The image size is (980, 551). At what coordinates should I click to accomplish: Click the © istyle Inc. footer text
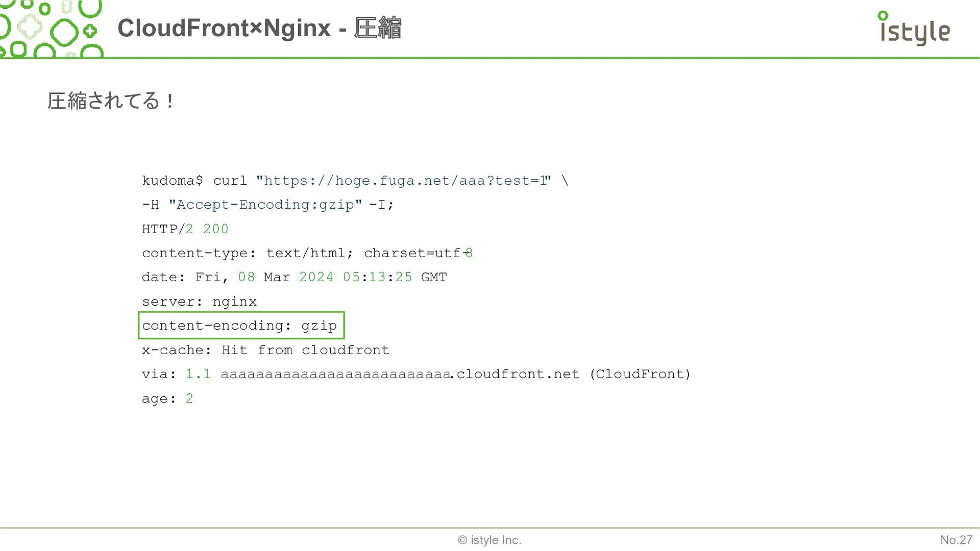489,540
